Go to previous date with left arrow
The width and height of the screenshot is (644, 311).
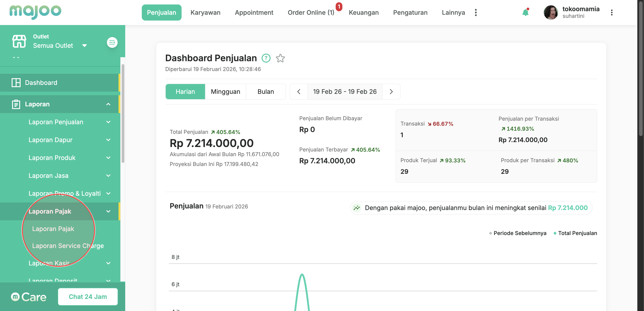tap(299, 92)
